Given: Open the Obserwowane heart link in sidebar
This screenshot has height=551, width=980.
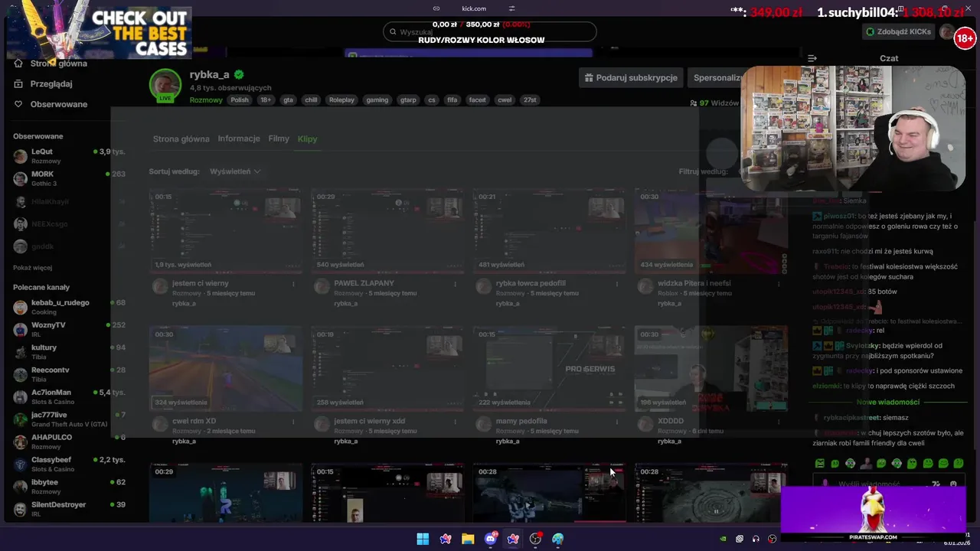Looking at the screenshot, I should tap(51, 104).
